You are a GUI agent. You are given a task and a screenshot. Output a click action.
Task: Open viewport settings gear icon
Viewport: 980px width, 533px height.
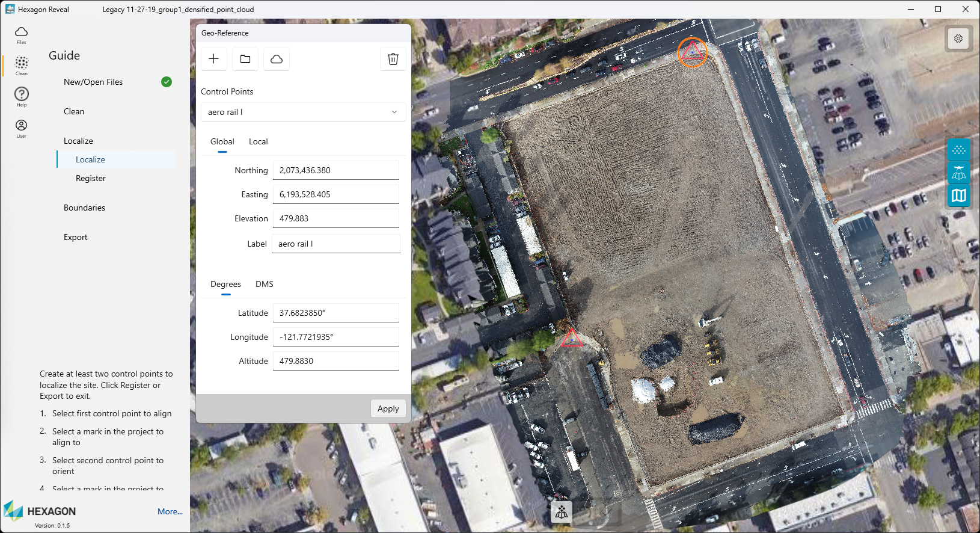pyautogui.click(x=958, y=39)
